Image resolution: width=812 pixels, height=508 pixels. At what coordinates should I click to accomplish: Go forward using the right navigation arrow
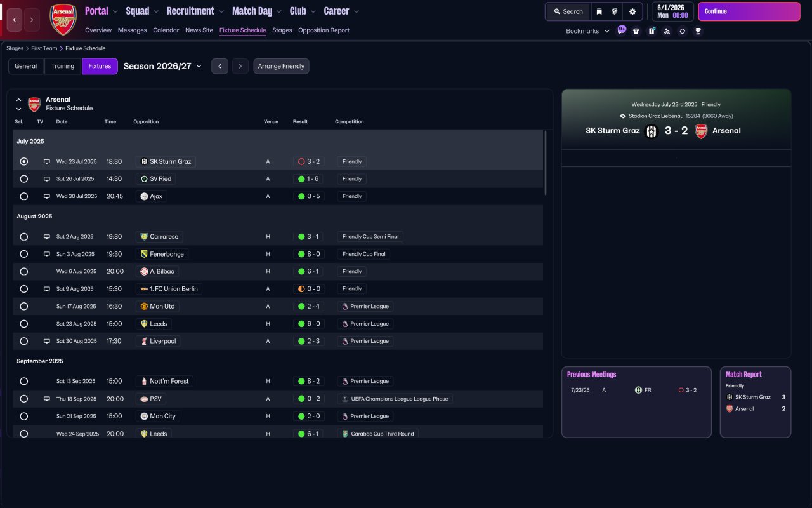point(32,20)
